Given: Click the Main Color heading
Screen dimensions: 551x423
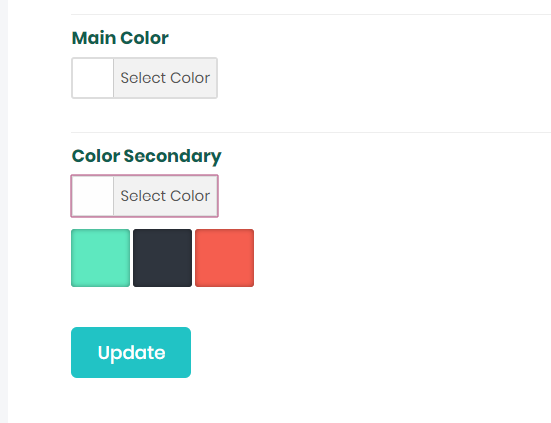Looking at the screenshot, I should coord(120,38).
